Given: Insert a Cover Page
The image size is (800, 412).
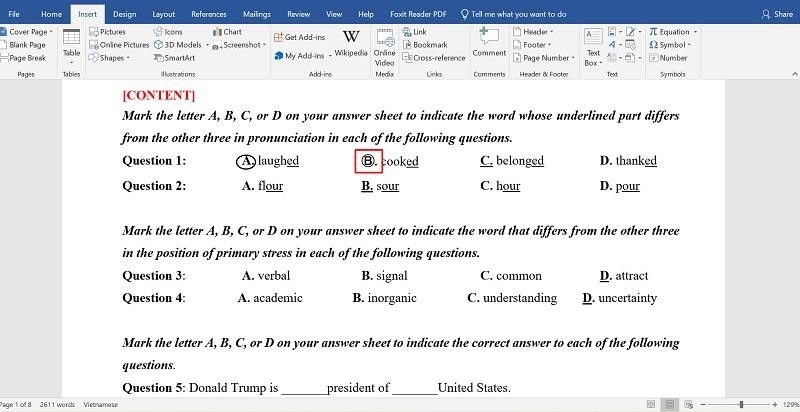Looking at the screenshot, I should [27, 32].
